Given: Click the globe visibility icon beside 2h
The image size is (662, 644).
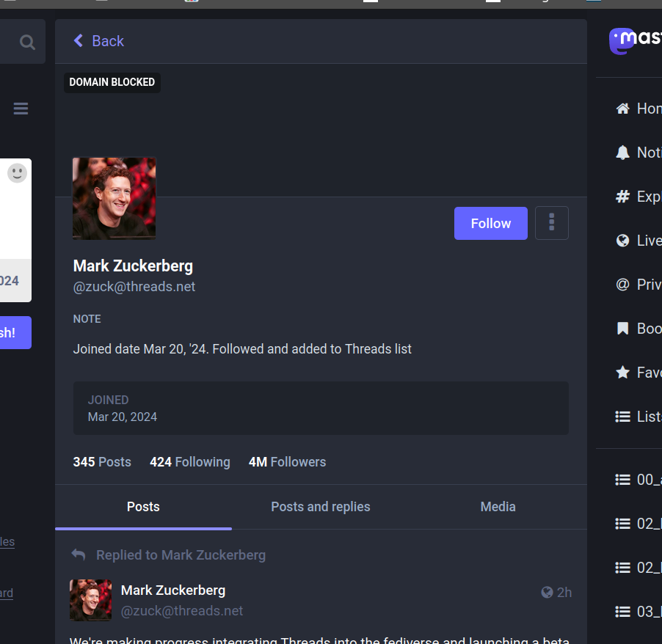Looking at the screenshot, I should [548, 593].
